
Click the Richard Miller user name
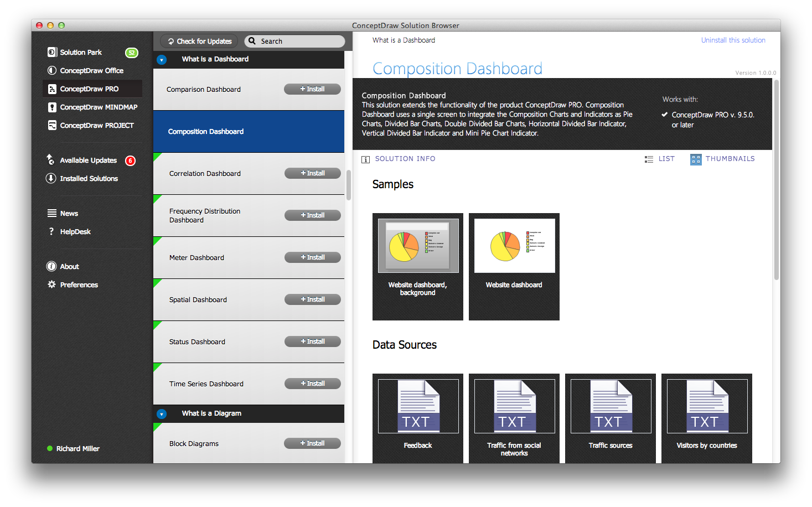coord(78,449)
